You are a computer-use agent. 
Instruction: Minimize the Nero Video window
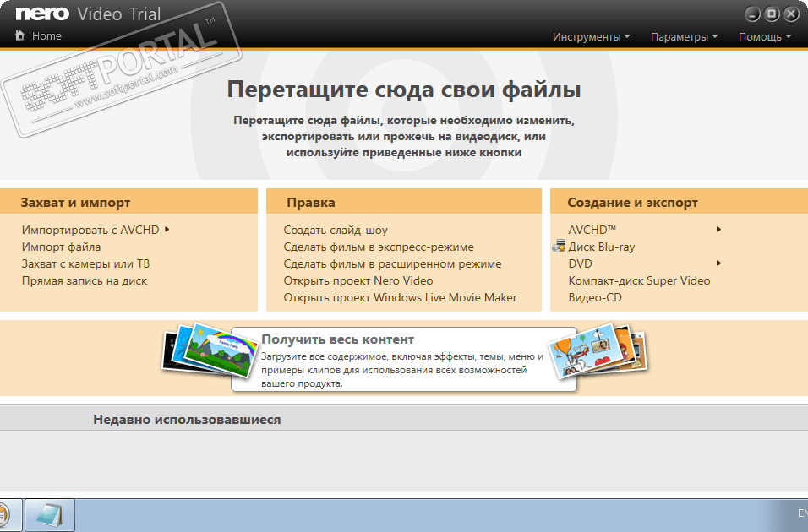pyautogui.click(x=752, y=14)
